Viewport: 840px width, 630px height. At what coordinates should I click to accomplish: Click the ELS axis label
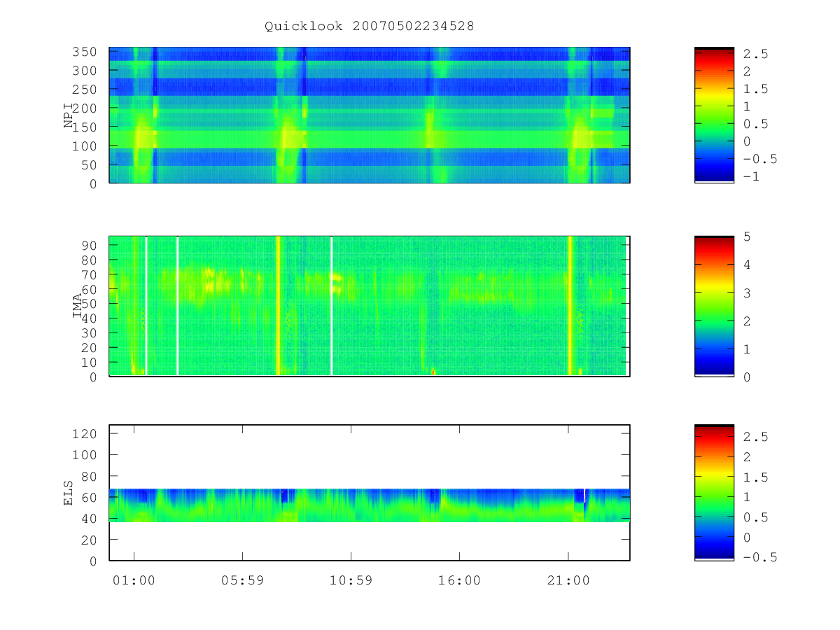69,493
